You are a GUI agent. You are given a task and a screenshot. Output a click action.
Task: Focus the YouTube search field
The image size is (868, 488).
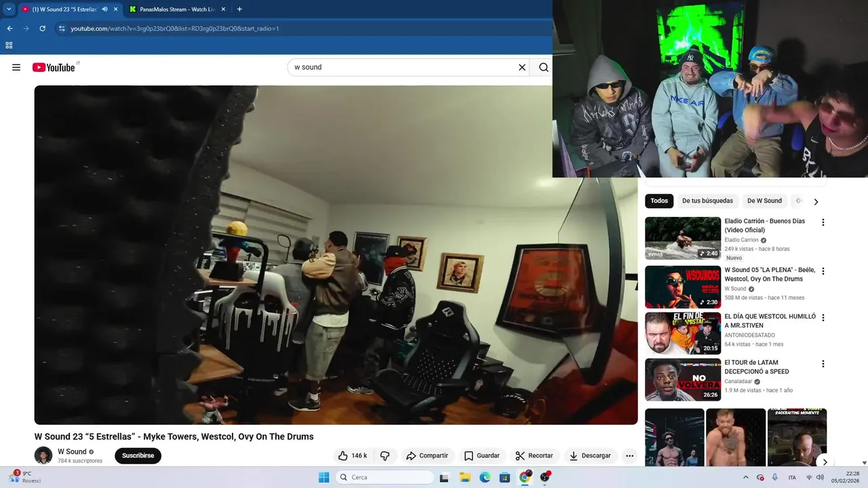point(403,67)
